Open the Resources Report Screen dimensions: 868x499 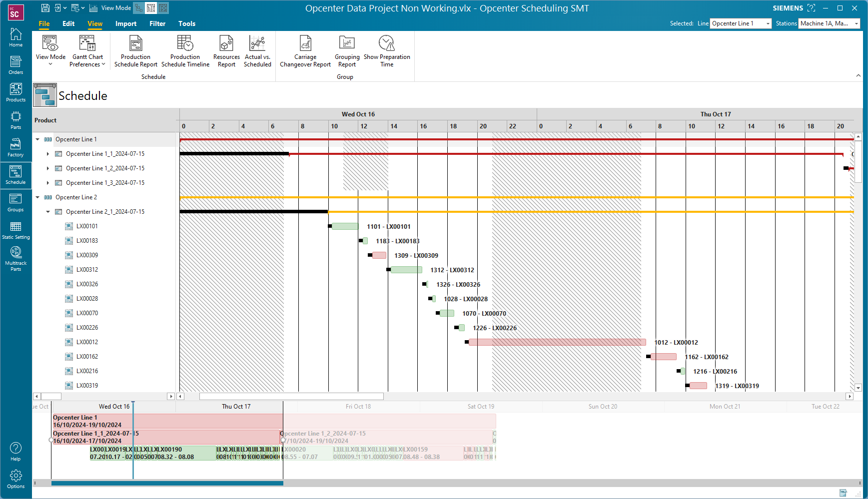coord(226,50)
